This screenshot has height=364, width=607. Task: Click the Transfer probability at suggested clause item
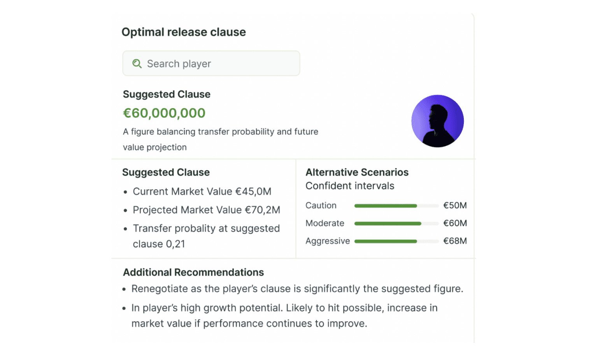tap(206, 236)
